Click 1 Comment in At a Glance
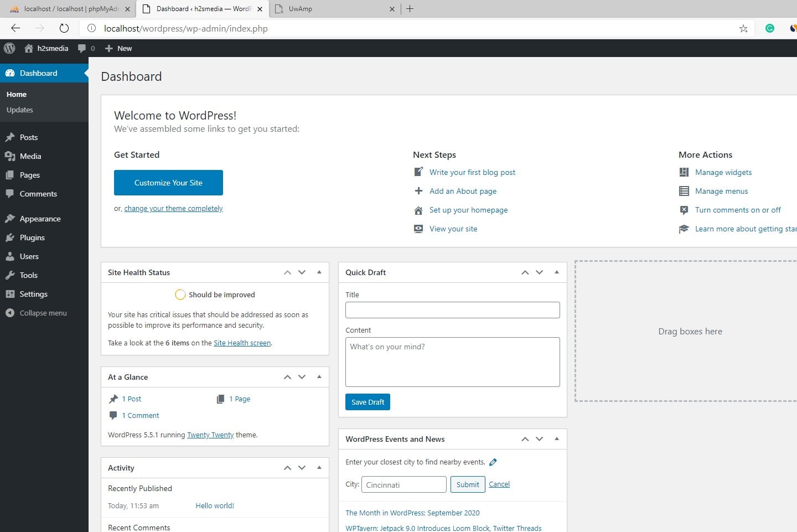Screen dimensions: 797x532 (140, 415)
